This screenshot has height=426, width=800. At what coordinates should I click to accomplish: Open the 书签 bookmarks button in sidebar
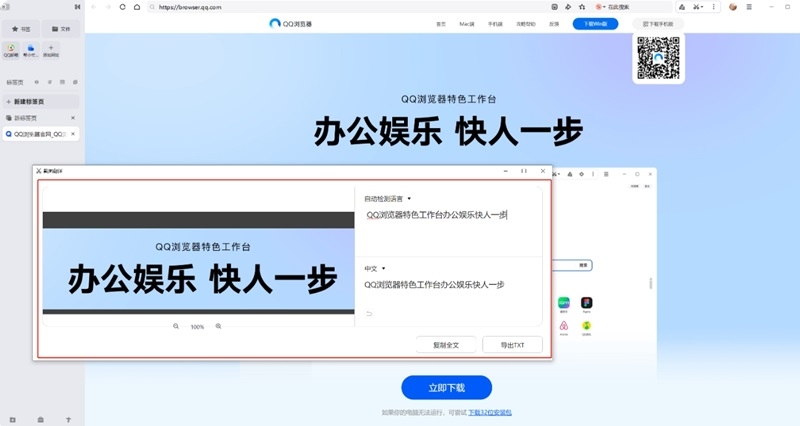[21, 29]
